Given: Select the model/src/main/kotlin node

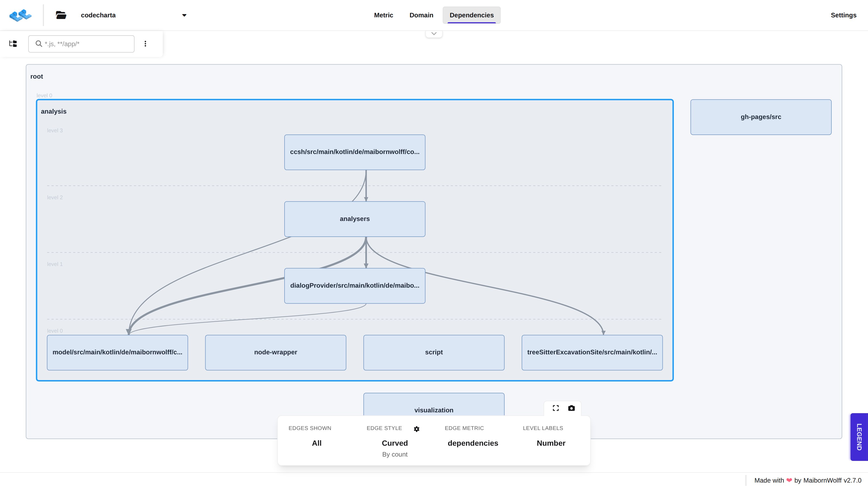Looking at the screenshot, I should [117, 353].
